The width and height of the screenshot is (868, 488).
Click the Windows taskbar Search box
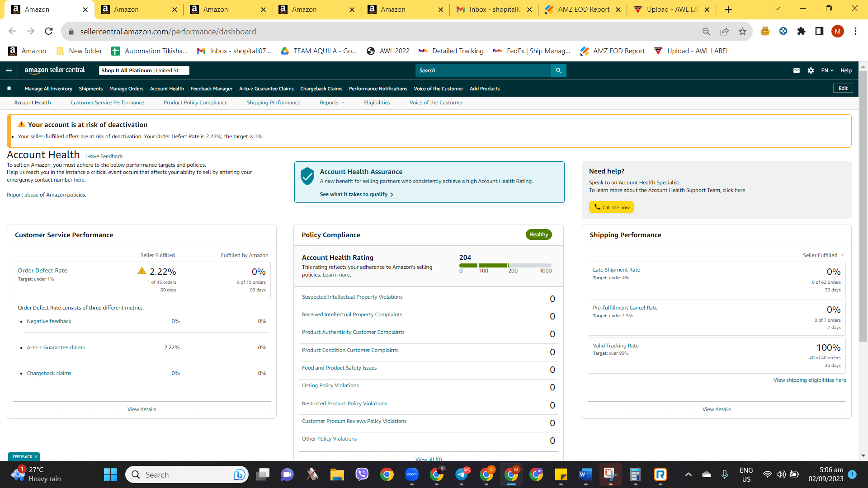[x=187, y=474]
